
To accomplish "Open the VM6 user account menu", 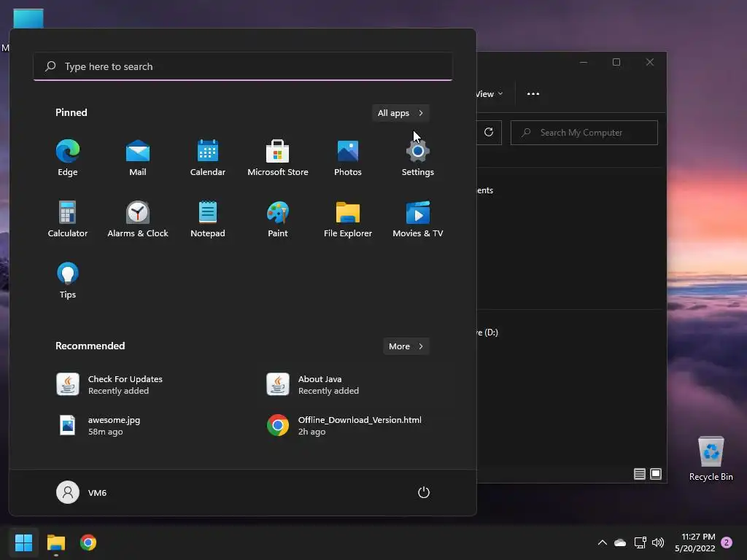I will click(x=82, y=492).
